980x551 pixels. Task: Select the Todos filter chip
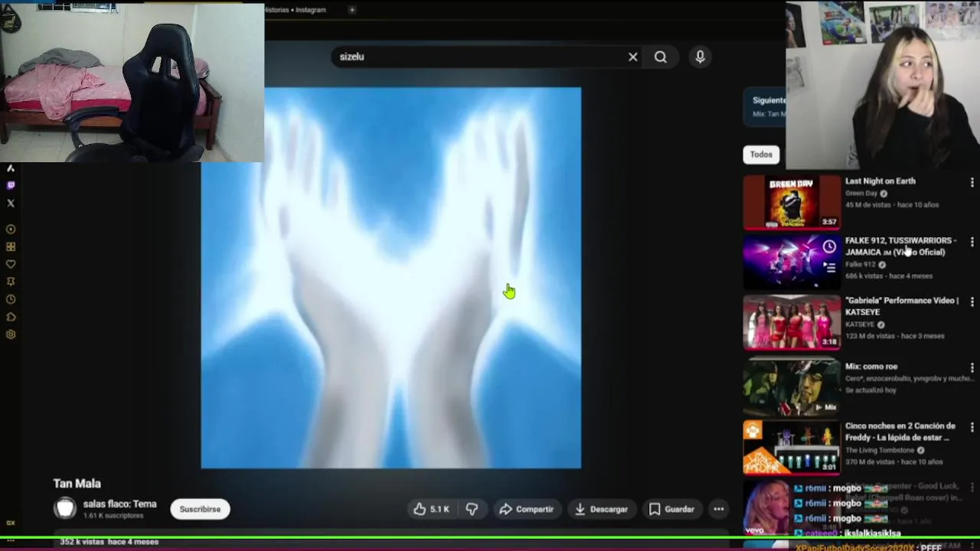coord(761,155)
